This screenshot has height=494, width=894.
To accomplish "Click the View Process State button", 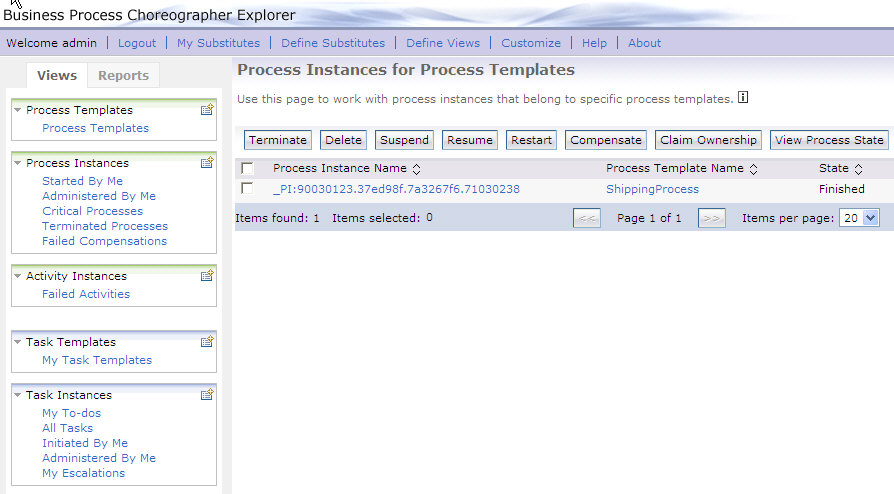I will (x=829, y=140).
